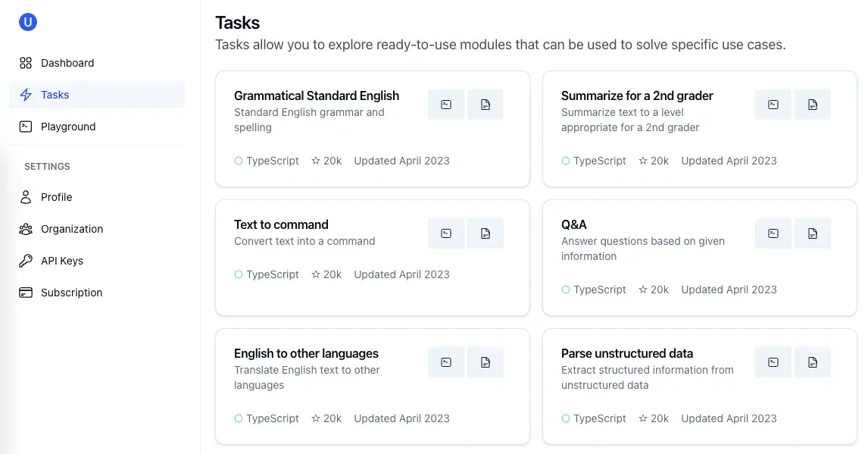The height and width of the screenshot is (454, 868).
Task: Open the Subscription settings page
Action: click(x=71, y=293)
